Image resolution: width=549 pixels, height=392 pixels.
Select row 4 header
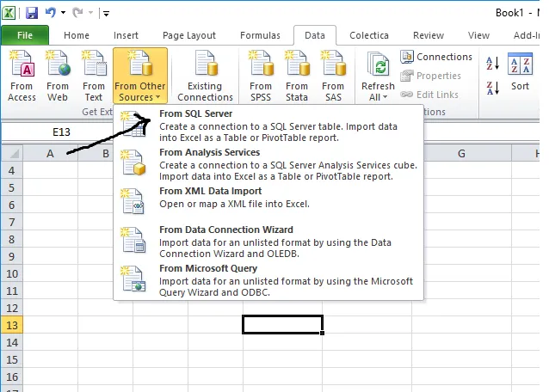click(12, 171)
